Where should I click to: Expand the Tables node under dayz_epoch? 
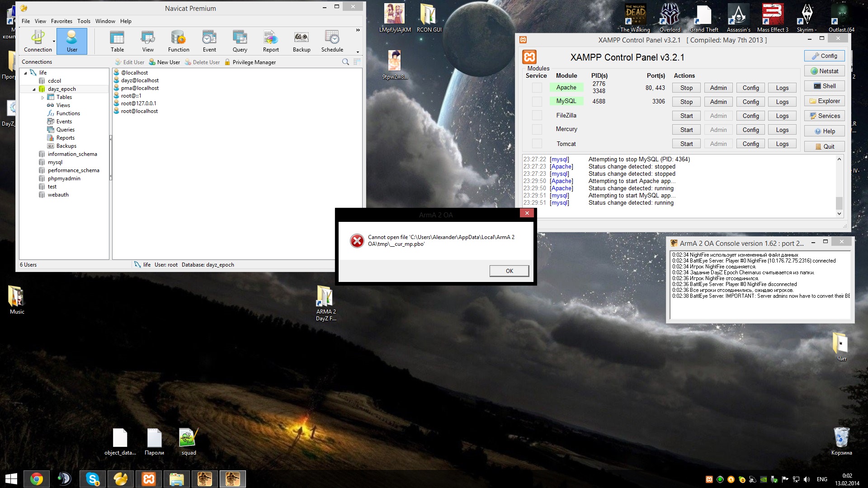coord(42,98)
